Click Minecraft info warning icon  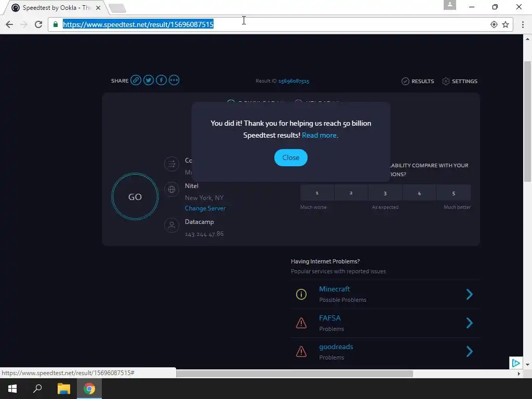pyautogui.click(x=301, y=294)
